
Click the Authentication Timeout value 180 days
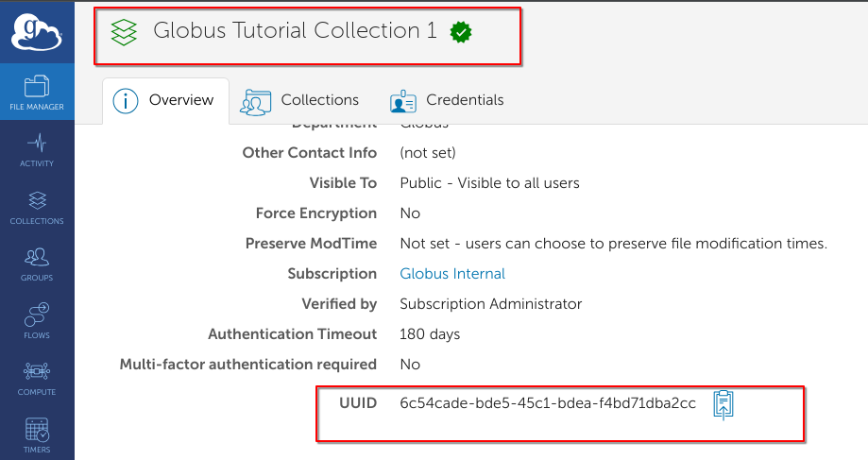click(430, 334)
